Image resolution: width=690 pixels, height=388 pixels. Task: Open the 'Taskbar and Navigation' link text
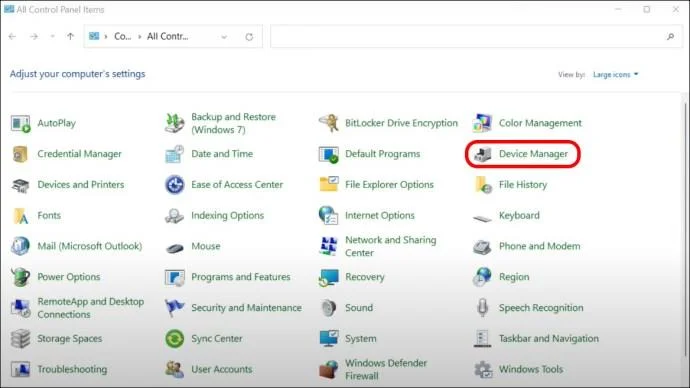point(549,339)
